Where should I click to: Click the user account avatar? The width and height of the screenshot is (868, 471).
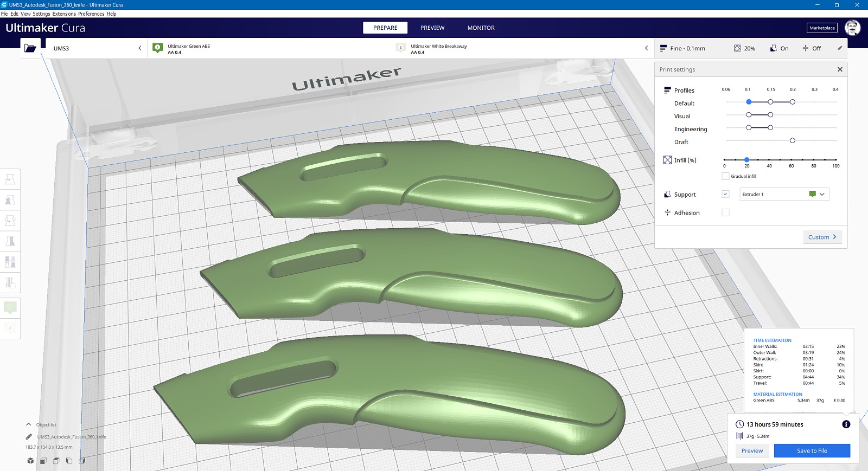tap(853, 28)
